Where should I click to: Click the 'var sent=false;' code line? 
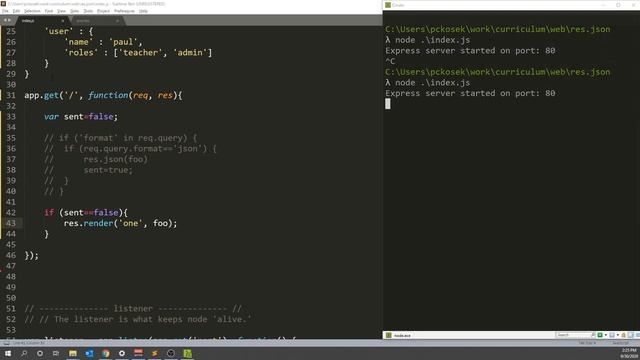pyautogui.click(x=81, y=117)
